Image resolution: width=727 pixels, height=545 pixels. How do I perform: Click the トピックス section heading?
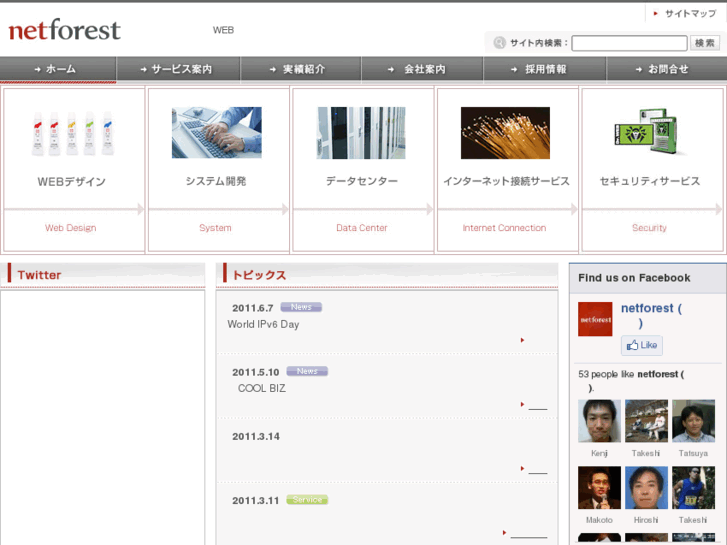(259, 275)
